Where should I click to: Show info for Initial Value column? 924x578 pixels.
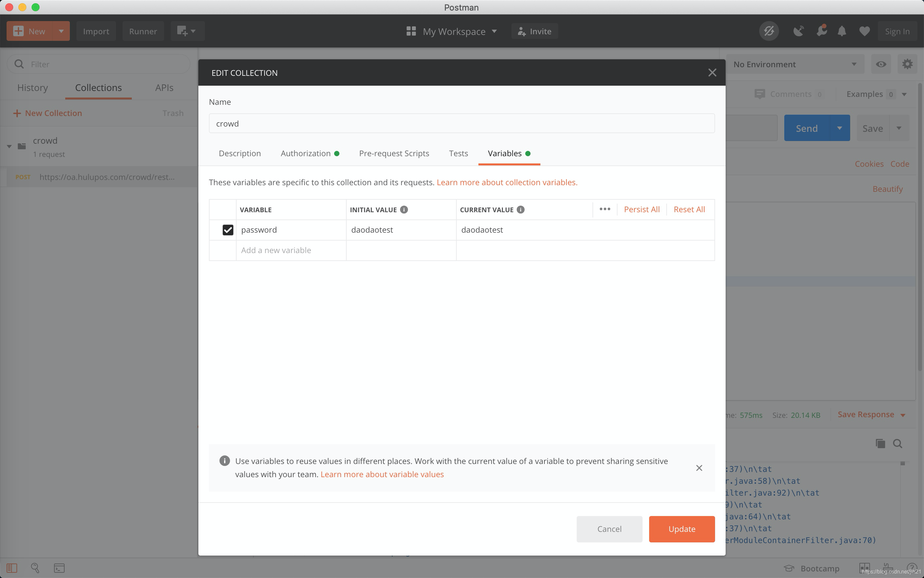click(404, 210)
